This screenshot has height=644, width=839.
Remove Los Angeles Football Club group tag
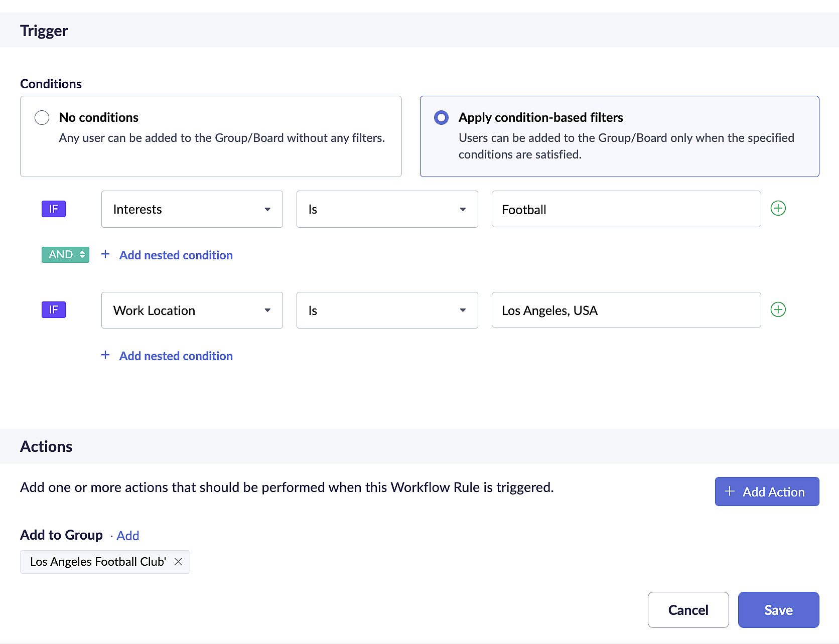[x=178, y=562]
